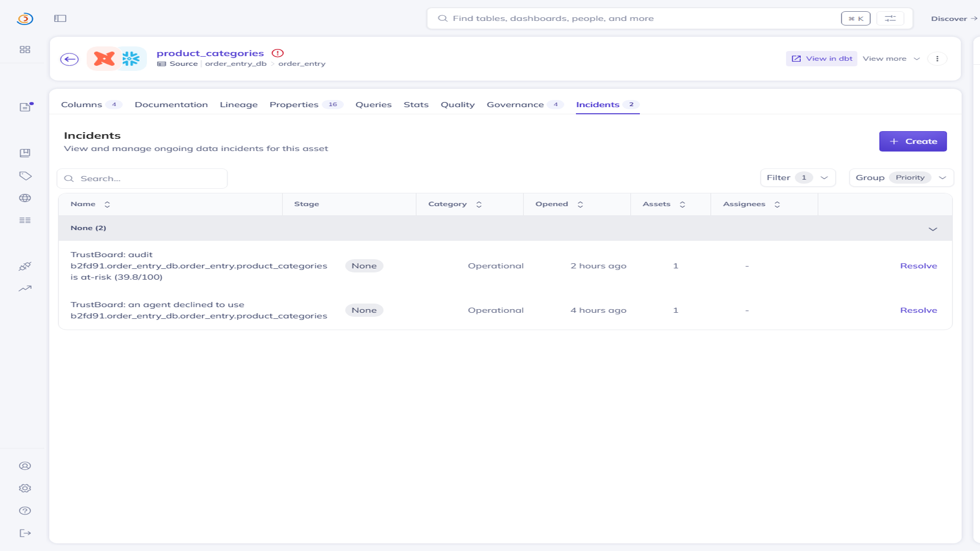Image resolution: width=980 pixels, height=551 pixels.
Task: Open the settings gear icon
Action: pos(25,488)
